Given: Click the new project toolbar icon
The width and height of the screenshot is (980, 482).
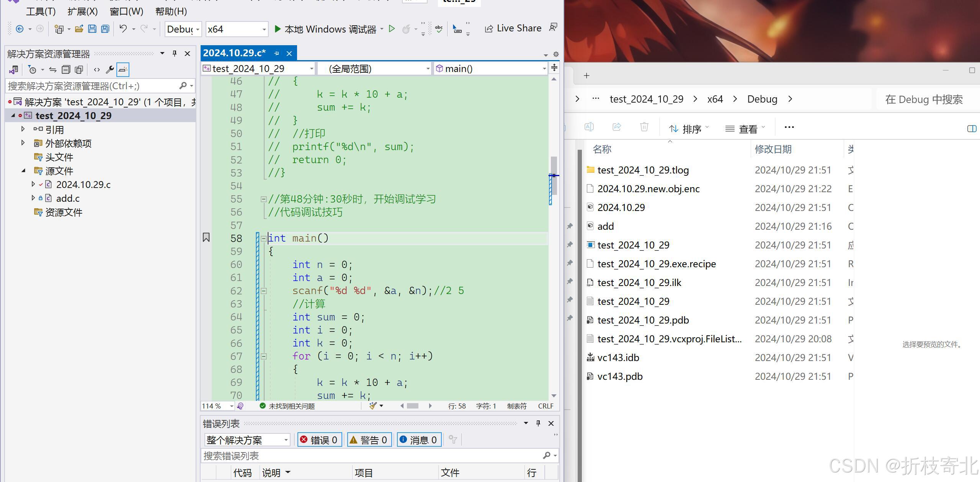Looking at the screenshot, I should coord(59,29).
